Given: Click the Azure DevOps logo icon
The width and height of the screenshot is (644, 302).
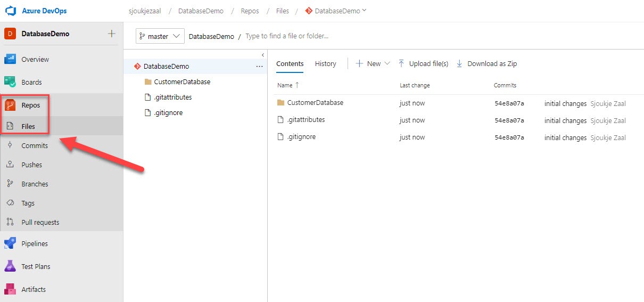Looking at the screenshot, I should [11, 11].
